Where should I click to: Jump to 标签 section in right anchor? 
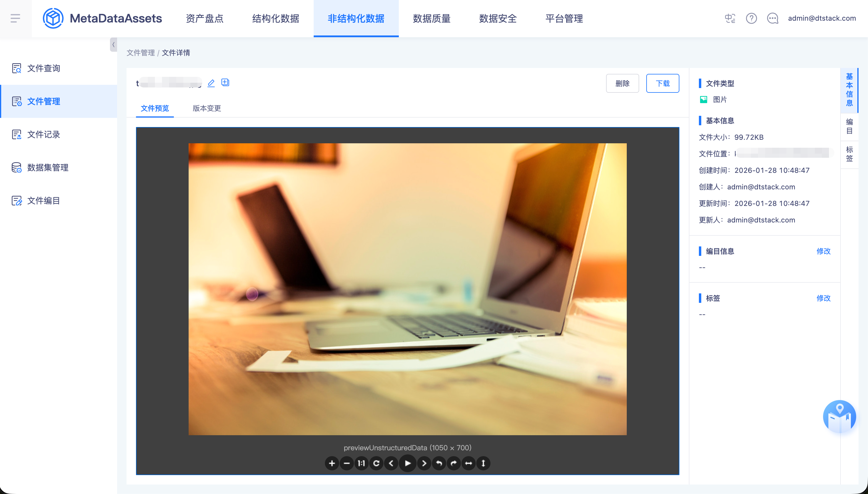click(x=849, y=154)
